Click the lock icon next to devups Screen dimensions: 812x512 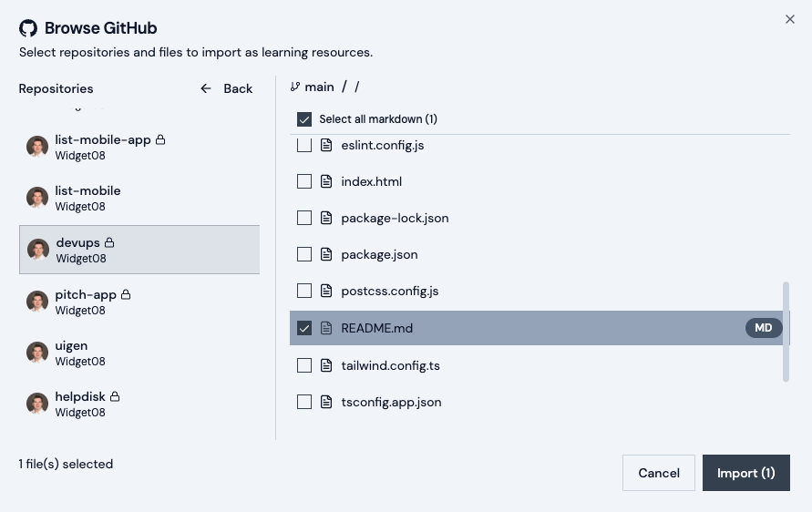[x=109, y=243]
